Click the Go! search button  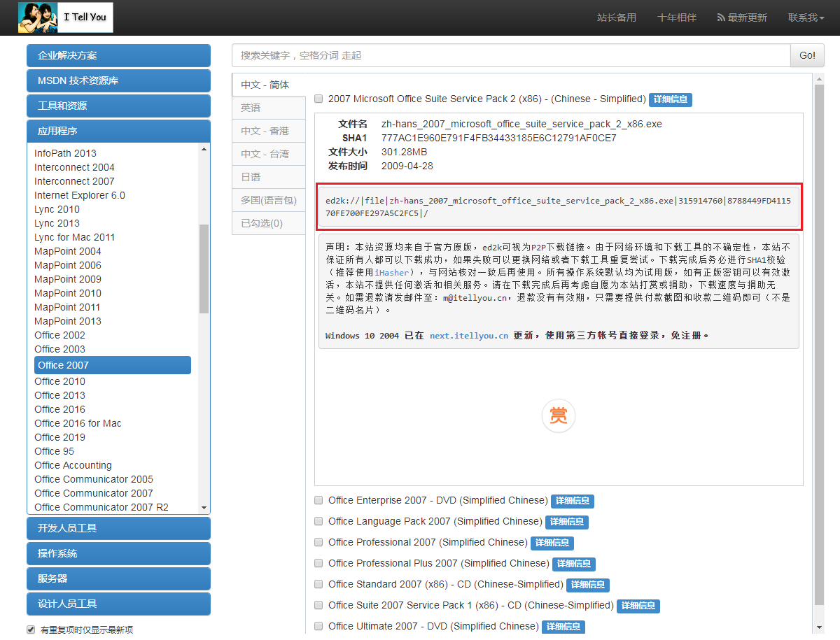pos(807,55)
